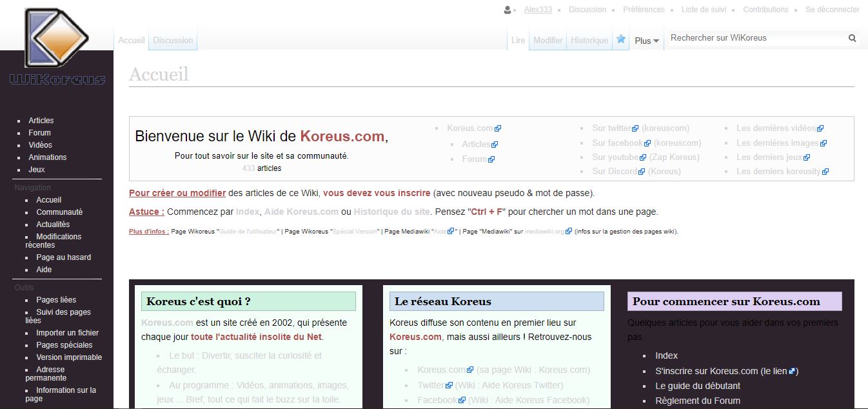The width and height of the screenshot is (868, 409).
Task: Click the star watchlist icon
Action: click(x=621, y=39)
